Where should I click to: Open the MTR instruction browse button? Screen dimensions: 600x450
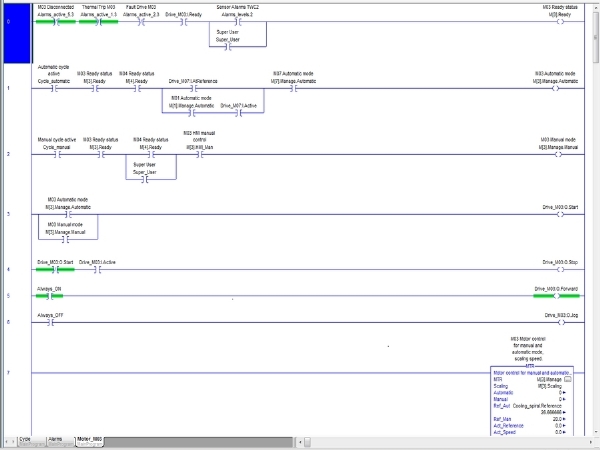(568, 379)
